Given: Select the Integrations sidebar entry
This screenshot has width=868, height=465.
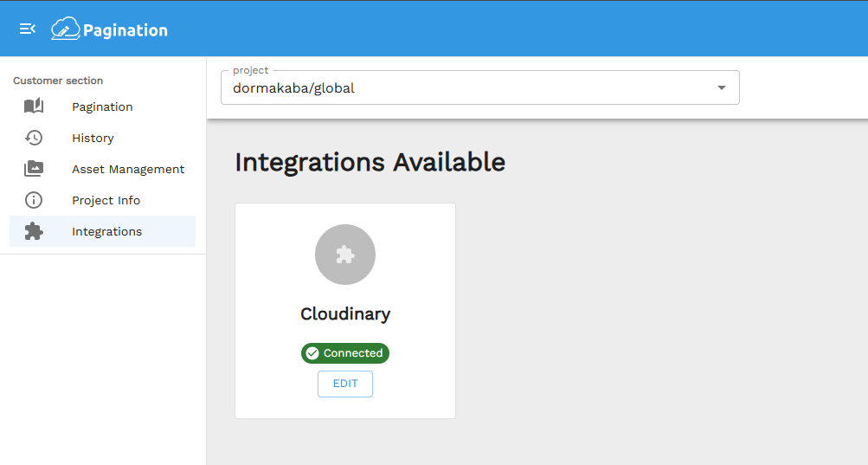Looking at the screenshot, I should (x=106, y=231).
